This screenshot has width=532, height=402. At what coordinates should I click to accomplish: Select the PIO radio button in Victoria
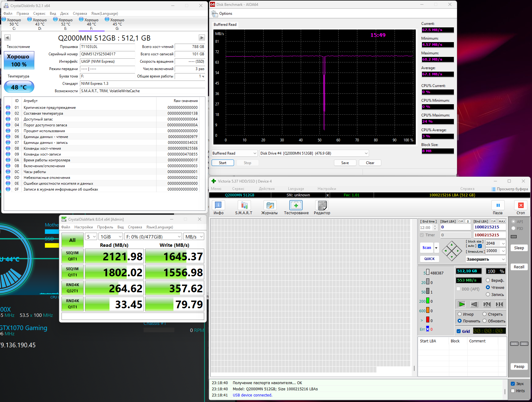513,228
